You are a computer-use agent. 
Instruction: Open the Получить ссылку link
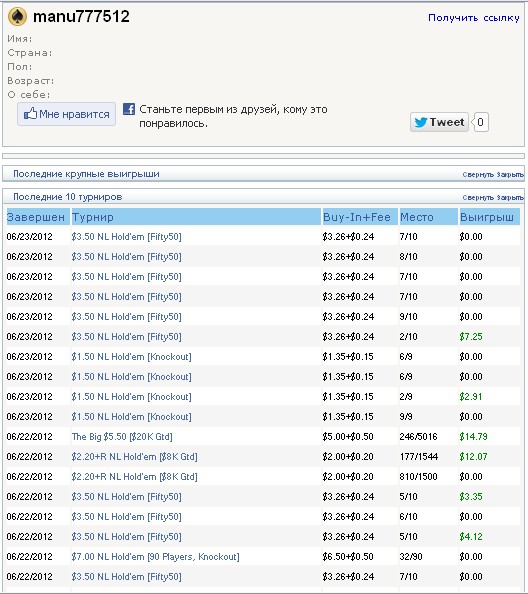tap(473, 18)
